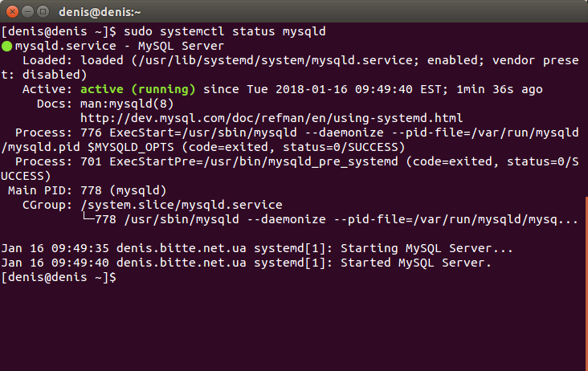The height and width of the screenshot is (371, 588).
Task: Click the 'mysqld.service - MySQL Server' header
Action: pos(119,46)
